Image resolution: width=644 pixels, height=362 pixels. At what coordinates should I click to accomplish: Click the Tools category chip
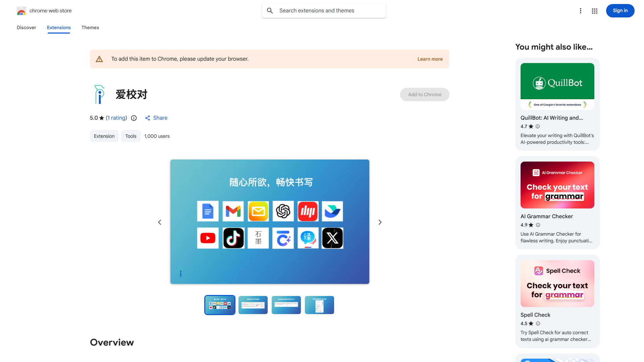131,136
